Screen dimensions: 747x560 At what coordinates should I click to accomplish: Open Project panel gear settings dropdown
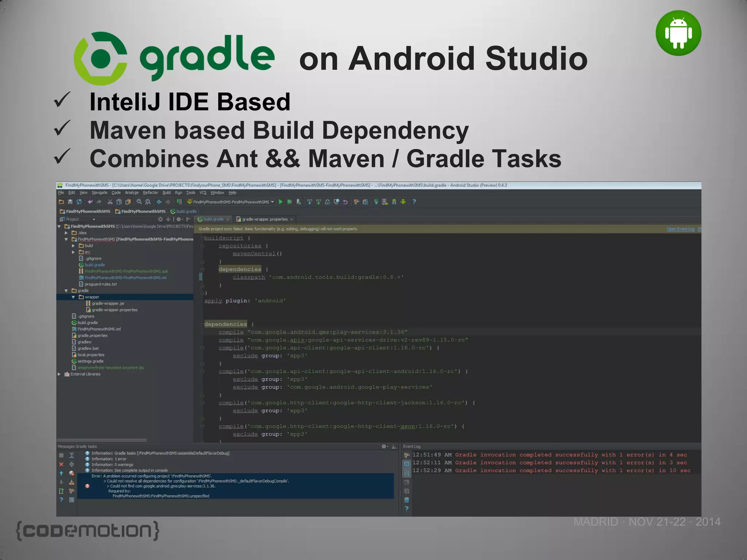pyautogui.click(x=179, y=219)
